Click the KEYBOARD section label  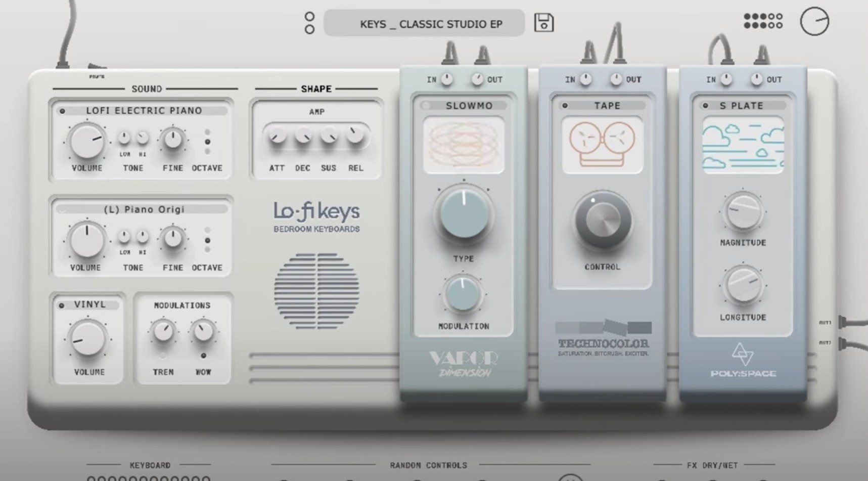[150, 465]
